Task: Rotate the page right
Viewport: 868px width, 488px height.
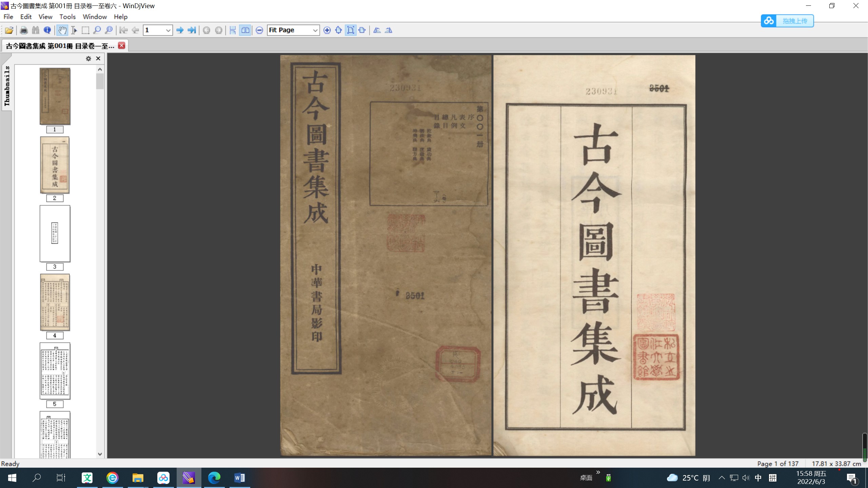Action: 389,30
